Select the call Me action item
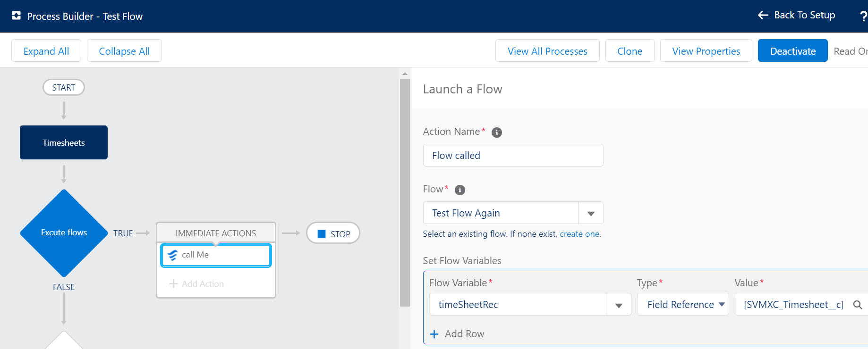 [x=216, y=255]
